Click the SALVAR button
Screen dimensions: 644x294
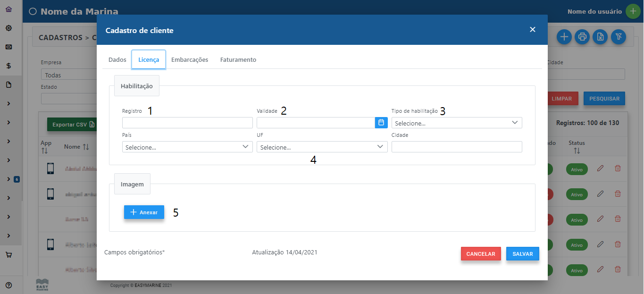point(522,254)
